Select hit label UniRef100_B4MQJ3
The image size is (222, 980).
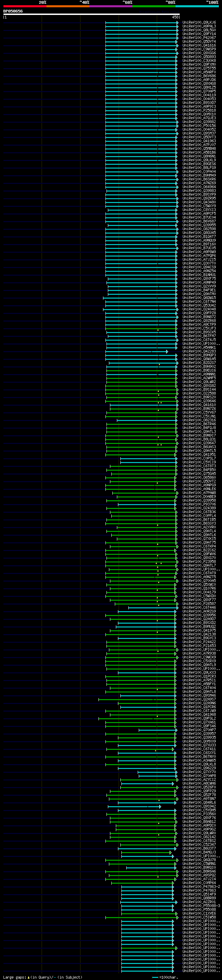pos(199,852)
